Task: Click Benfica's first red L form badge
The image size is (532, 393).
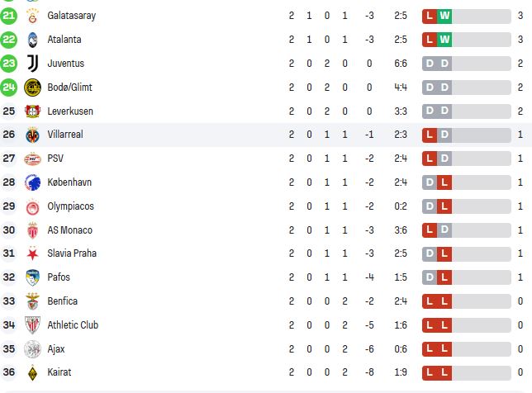Action: (430, 301)
